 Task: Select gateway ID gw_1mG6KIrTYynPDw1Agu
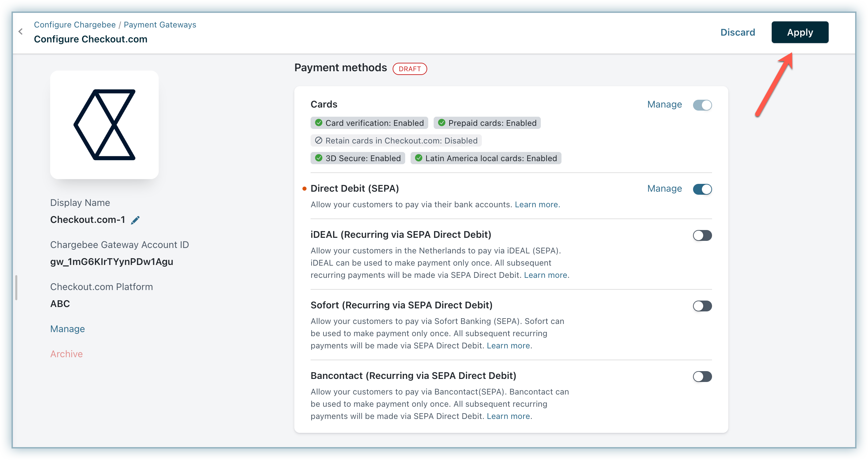click(112, 262)
